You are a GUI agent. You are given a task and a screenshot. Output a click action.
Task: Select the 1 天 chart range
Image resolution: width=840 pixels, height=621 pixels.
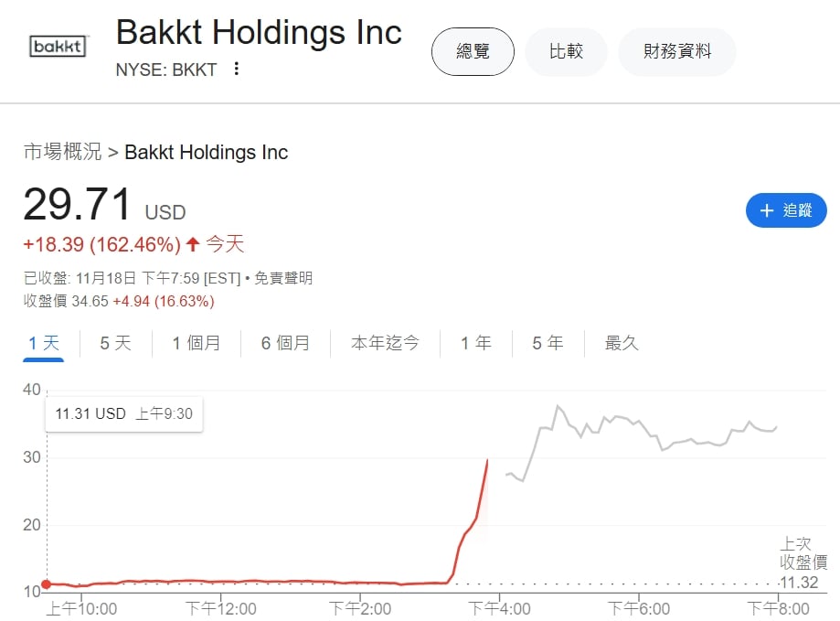43,343
